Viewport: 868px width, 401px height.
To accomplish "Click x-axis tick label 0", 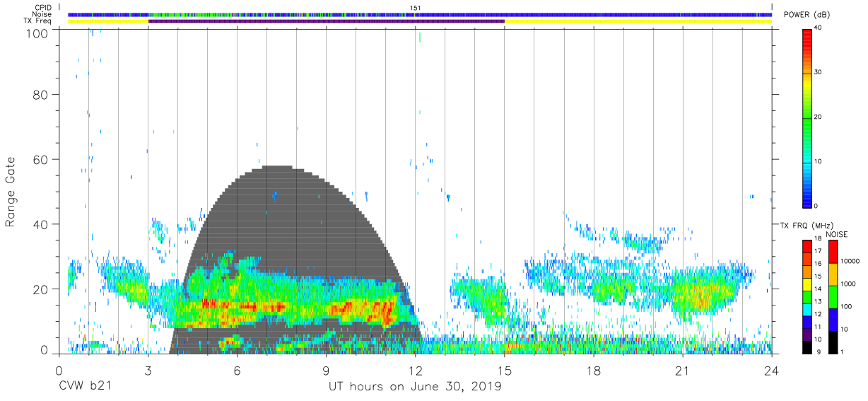I will pos(58,371).
